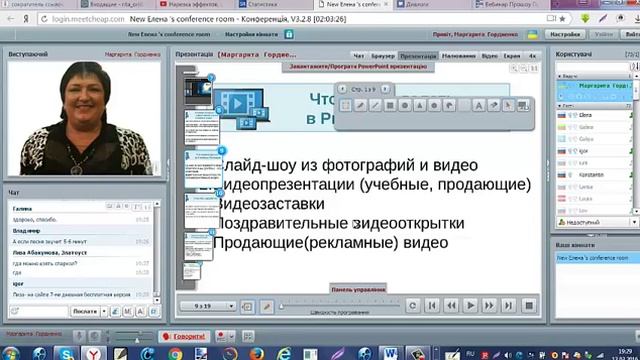Click the Говорите! talk button
The image size is (640, 360).
(184, 336)
